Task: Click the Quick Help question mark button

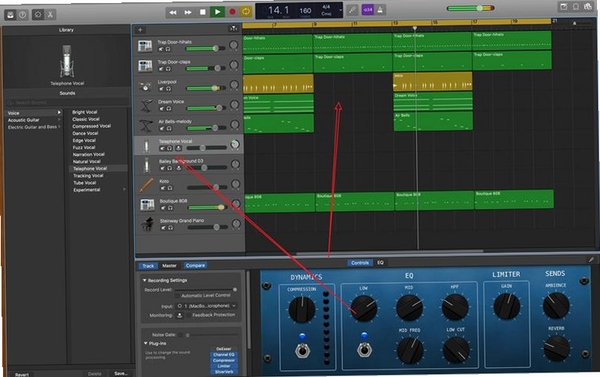Action: pyautogui.click(x=23, y=15)
